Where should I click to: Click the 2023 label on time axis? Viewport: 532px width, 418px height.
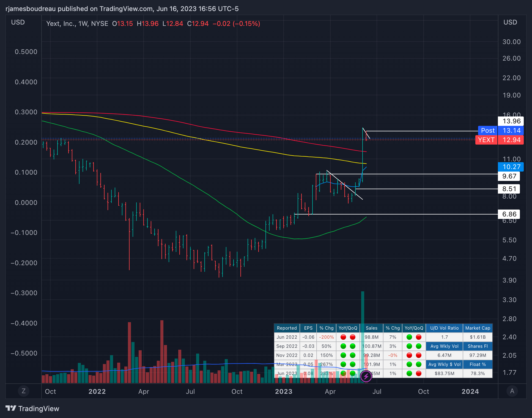284,392
